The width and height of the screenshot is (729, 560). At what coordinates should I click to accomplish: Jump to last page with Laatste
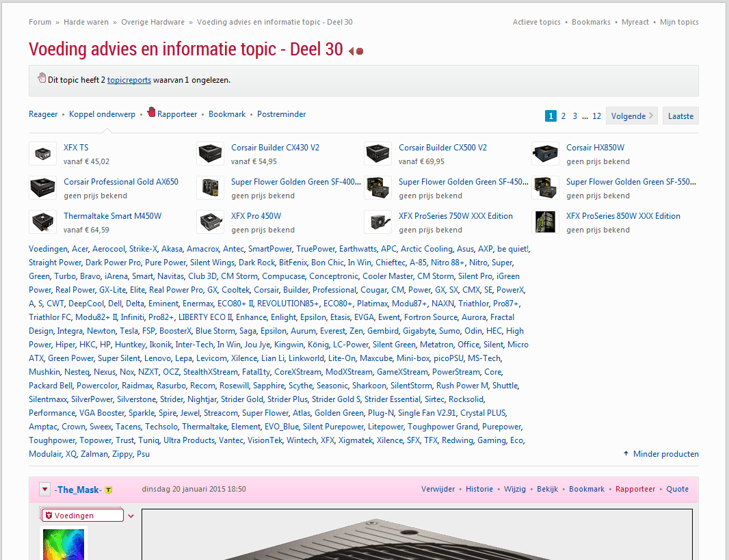pyautogui.click(x=680, y=116)
